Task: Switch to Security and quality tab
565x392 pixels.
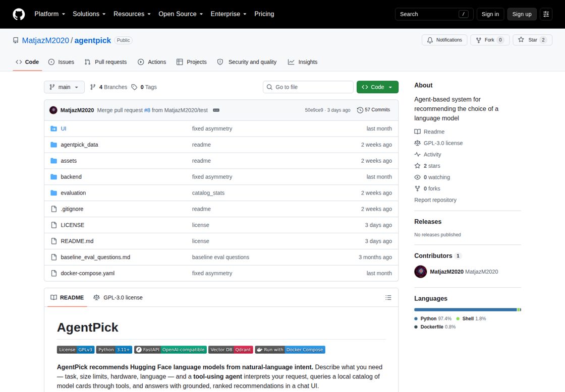Action: (x=247, y=62)
